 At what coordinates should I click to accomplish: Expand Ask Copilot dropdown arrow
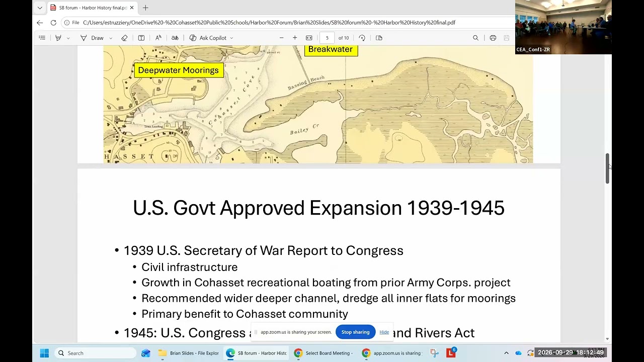point(231,38)
